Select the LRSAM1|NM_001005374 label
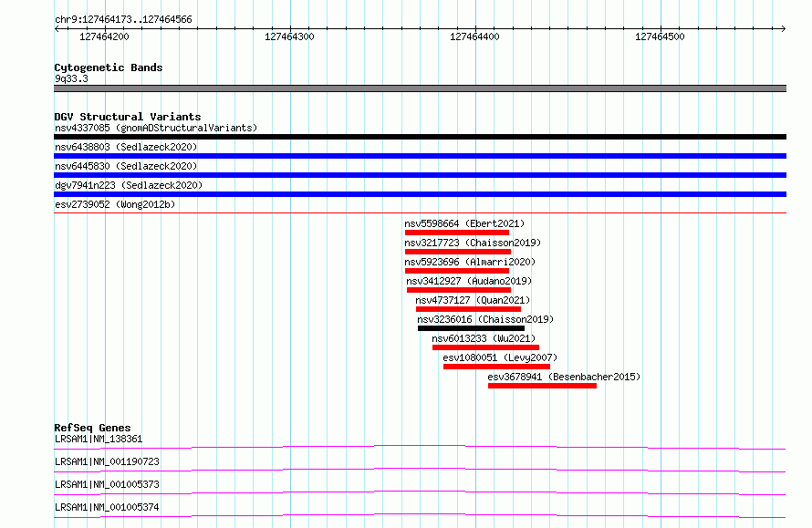812x528 pixels. [x=107, y=507]
